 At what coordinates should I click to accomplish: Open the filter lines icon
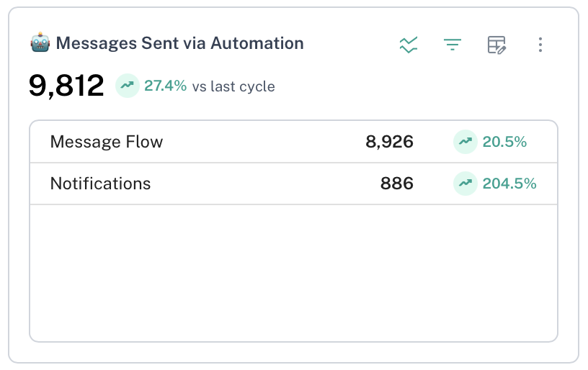(452, 45)
